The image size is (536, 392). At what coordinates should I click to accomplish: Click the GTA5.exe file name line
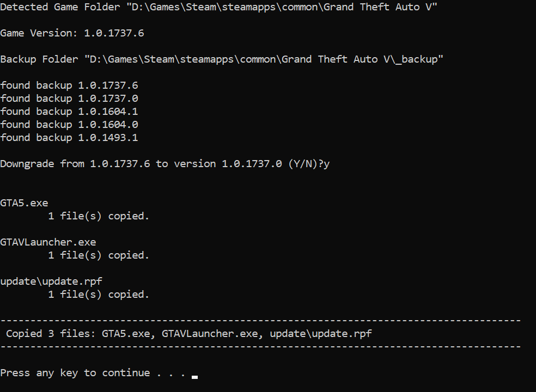(x=24, y=203)
